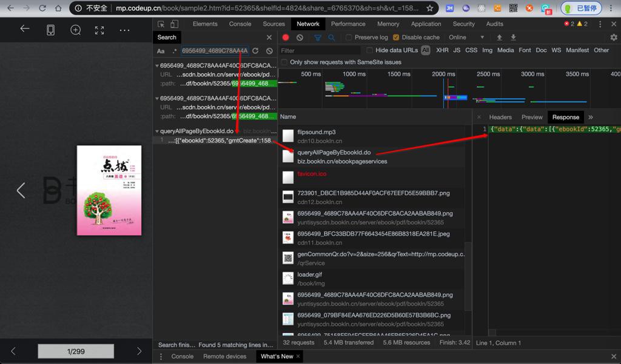621x364 pixels.
Task: Close the Search panel
Action: (269, 37)
